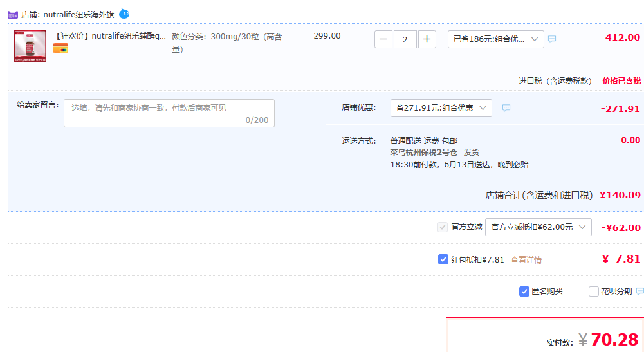
Task: Click the ¥-7.81 red packet amount
Action: pos(621,259)
